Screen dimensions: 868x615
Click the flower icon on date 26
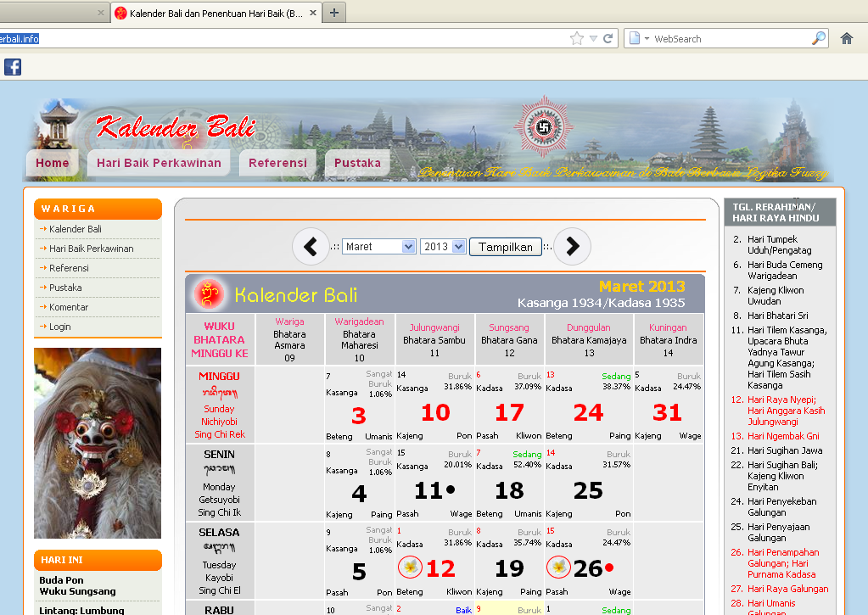[558, 567]
